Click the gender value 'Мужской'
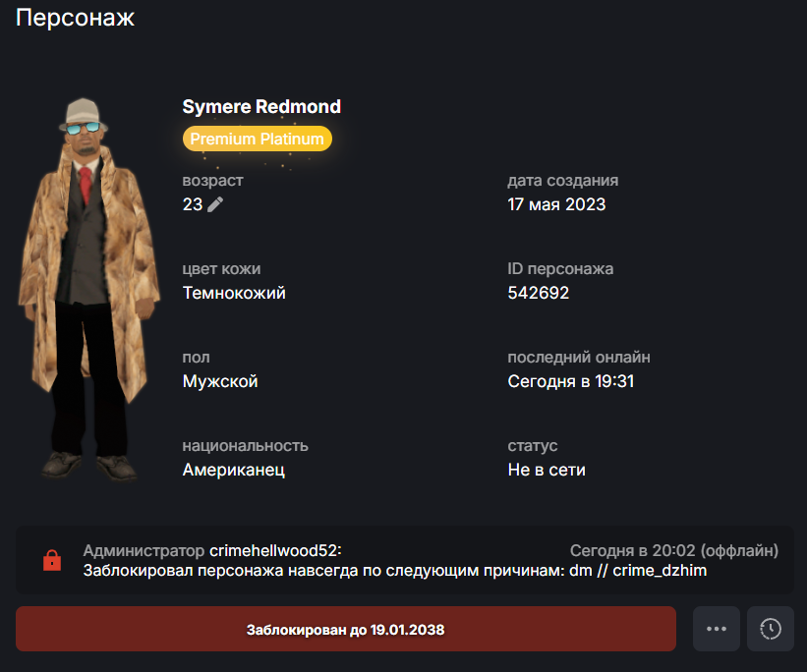 [220, 381]
